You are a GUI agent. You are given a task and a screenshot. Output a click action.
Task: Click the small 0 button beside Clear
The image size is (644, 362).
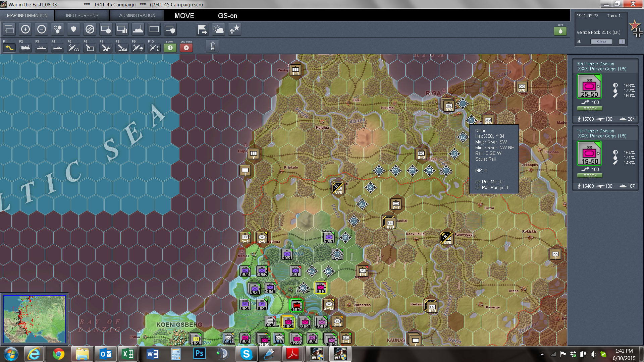click(x=622, y=42)
